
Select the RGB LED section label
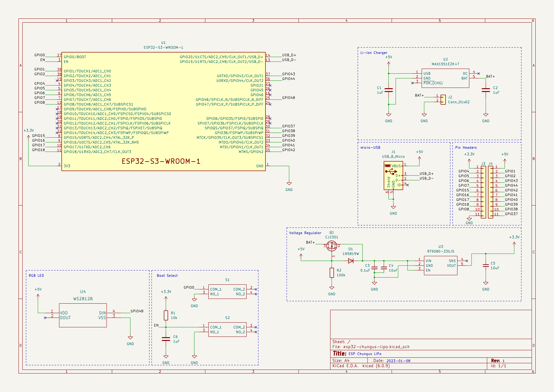click(x=36, y=275)
